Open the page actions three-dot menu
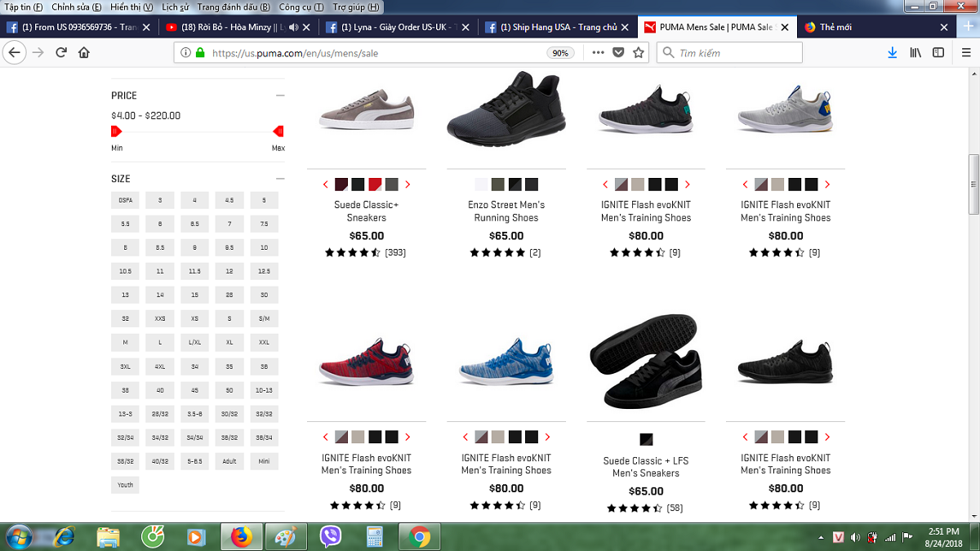This screenshot has height=551, width=980. (x=598, y=52)
